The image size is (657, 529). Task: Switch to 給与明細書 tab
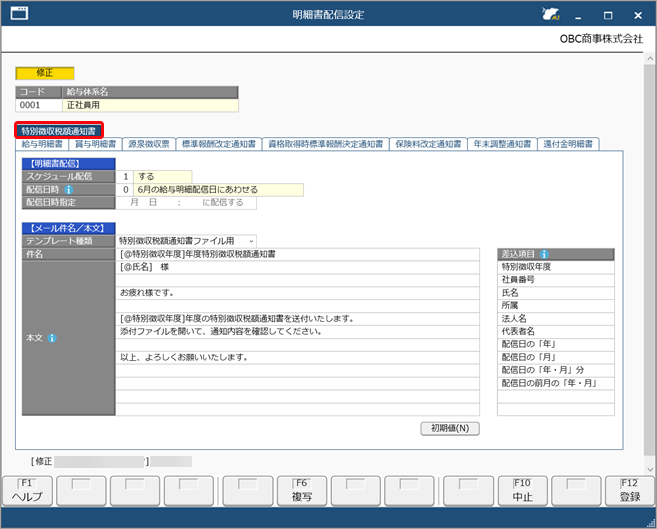(x=42, y=144)
